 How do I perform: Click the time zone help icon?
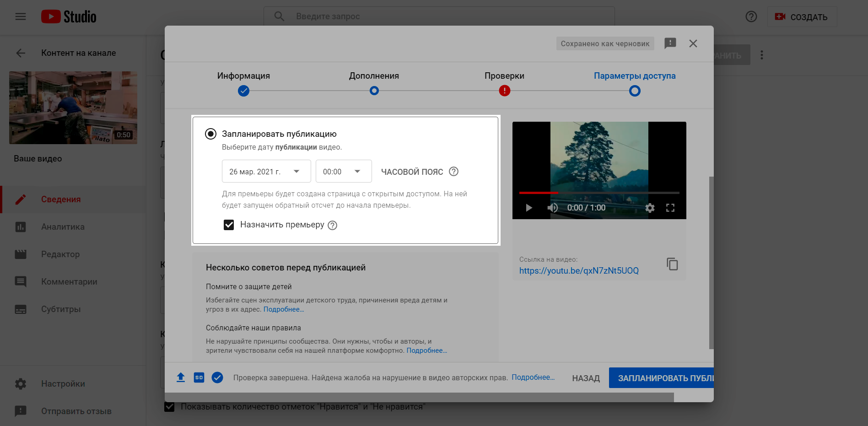pyautogui.click(x=453, y=172)
